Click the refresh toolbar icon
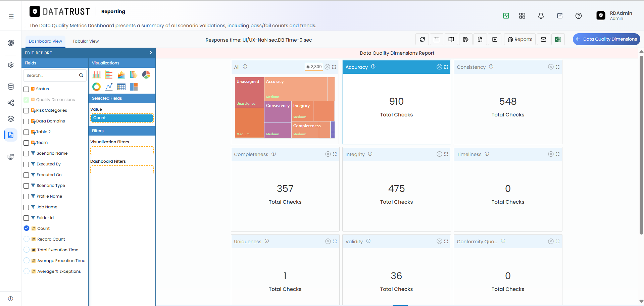The image size is (644, 306). [x=423, y=40]
